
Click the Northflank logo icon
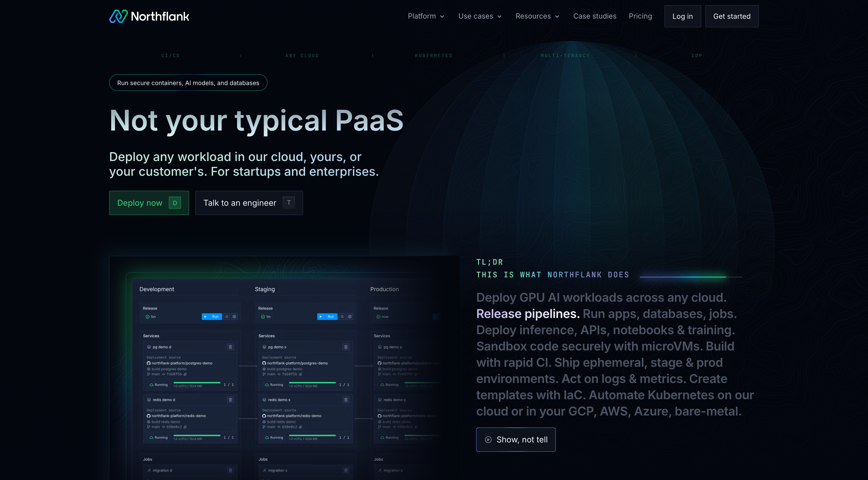pos(118,16)
